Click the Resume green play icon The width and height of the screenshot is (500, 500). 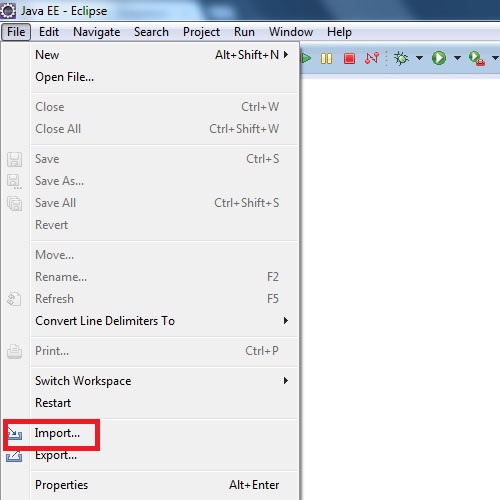tap(306, 58)
